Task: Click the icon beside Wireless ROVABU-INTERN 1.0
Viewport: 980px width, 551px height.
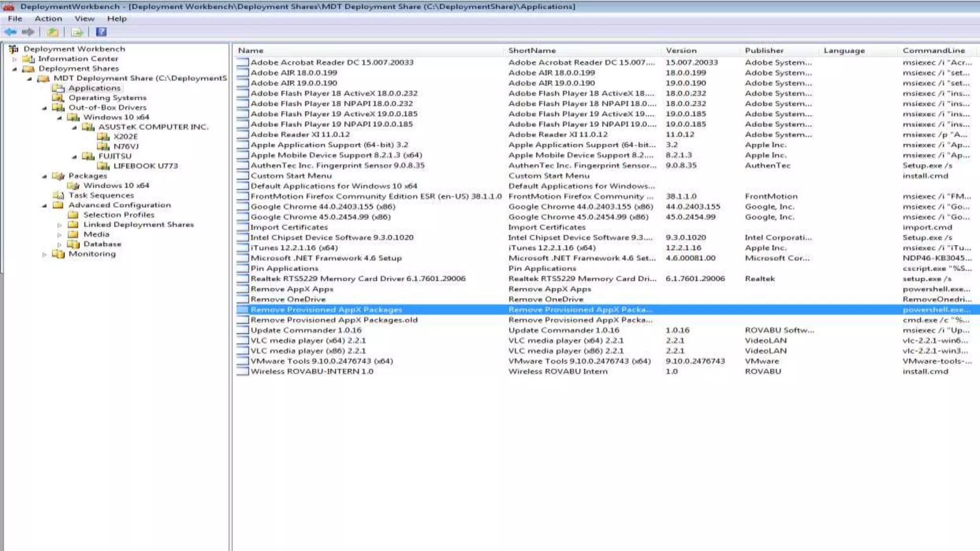Action: pos(243,371)
